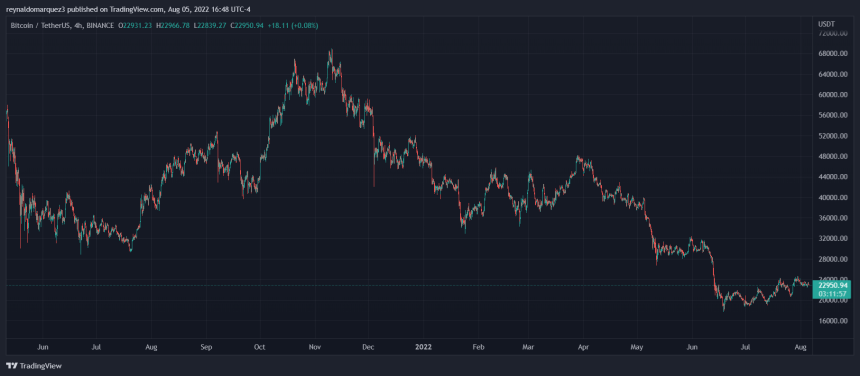The height and width of the screenshot is (376, 860).
Task: Click the published by reynaldomarquez3 header text
Action: click(128, 8)
